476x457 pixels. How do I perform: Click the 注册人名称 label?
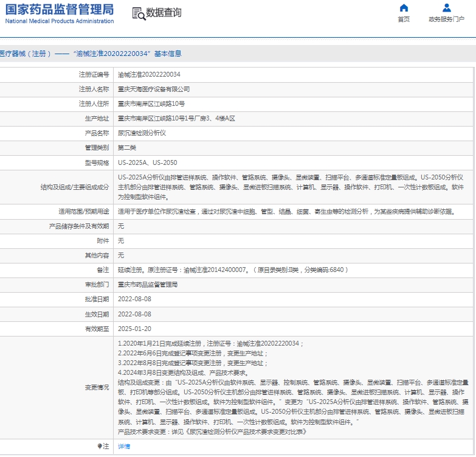[94, 89]
